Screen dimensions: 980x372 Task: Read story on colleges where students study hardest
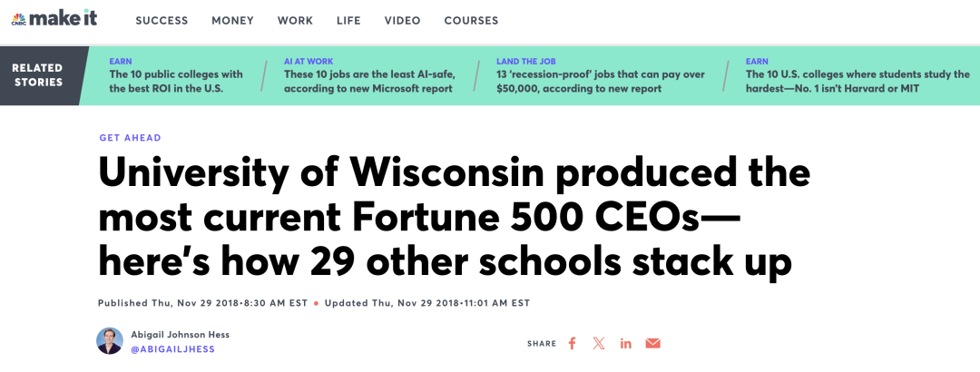(857, 82)
